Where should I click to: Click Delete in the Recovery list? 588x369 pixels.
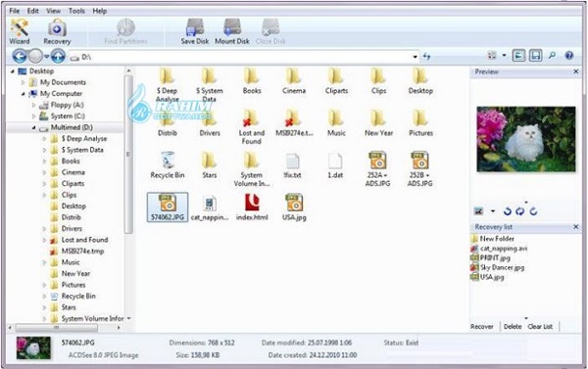513,327
